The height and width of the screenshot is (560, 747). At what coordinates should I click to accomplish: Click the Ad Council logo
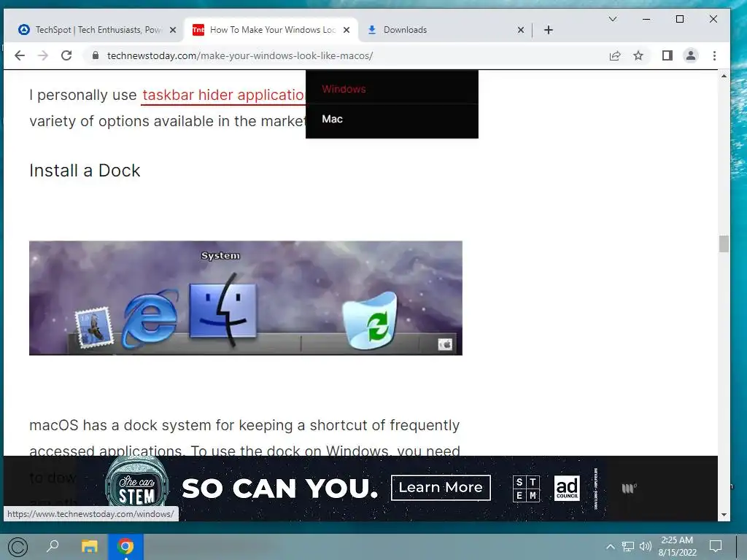pyautogui.click(x=567, y=488)
